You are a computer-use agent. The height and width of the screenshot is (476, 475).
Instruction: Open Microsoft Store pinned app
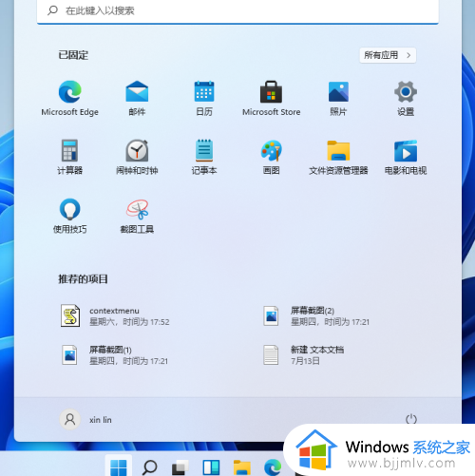click(271, 98)
